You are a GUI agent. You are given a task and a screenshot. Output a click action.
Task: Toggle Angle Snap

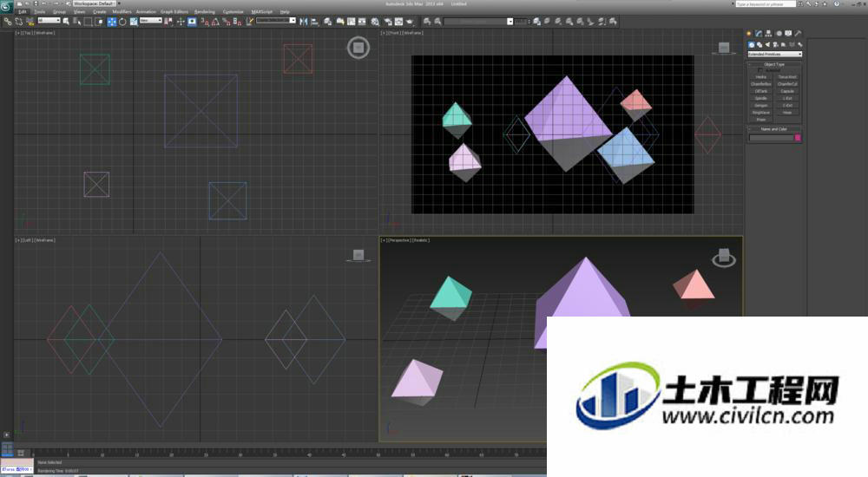click(215, 22)
